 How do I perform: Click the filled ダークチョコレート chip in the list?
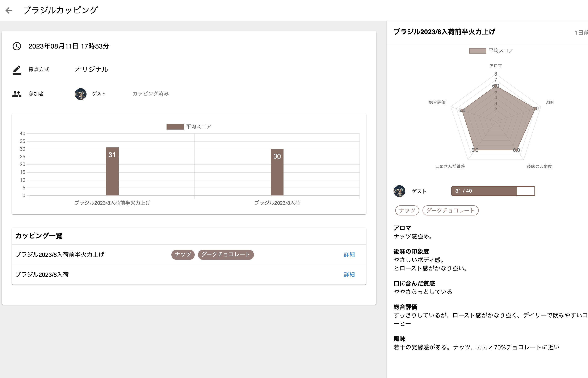[x=226, y=255]
